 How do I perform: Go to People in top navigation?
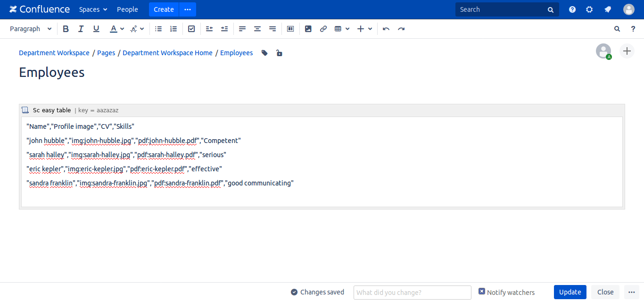(x=127, y=9)
